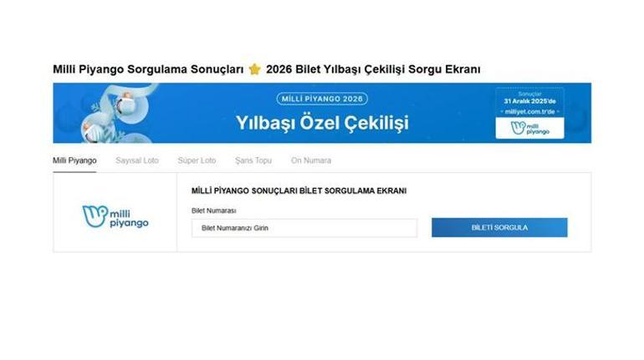Click the "31 Aralık 2025'de" date text
Image resolution: width=644 pixels, height=360 pixels.
coord(529,101)
